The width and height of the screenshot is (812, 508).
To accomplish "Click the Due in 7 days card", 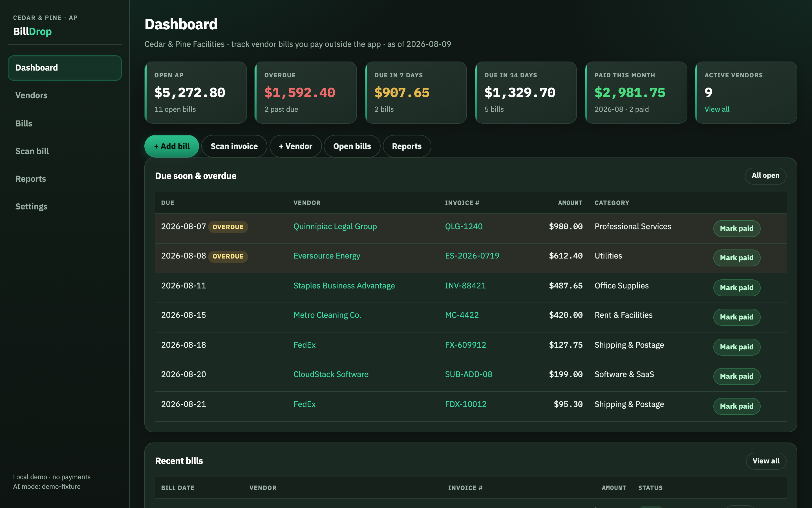I will pyautogui.click(x=416, y=92).
